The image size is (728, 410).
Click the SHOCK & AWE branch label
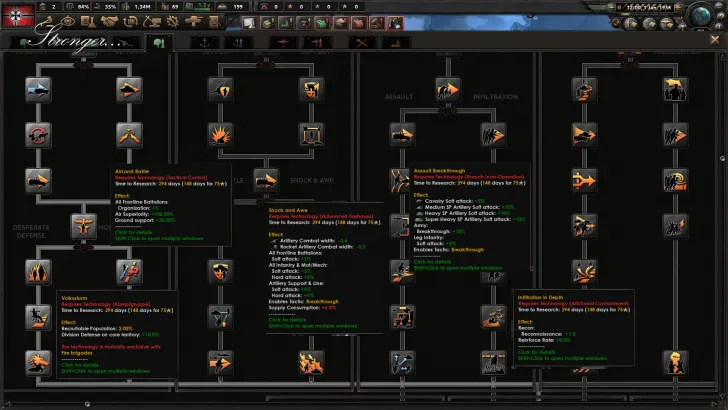coord(312,180)
